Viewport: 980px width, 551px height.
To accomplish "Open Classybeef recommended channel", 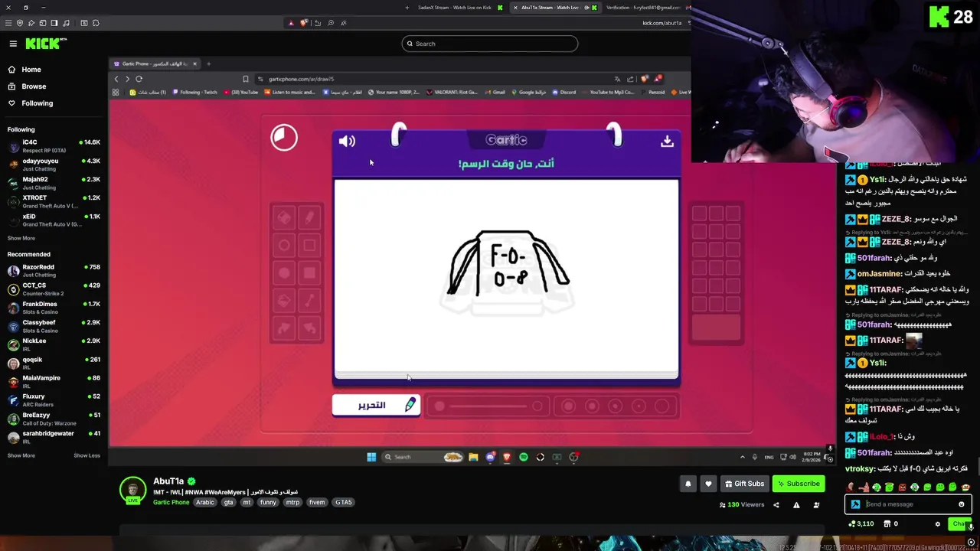I will click(x=54, y=326).
